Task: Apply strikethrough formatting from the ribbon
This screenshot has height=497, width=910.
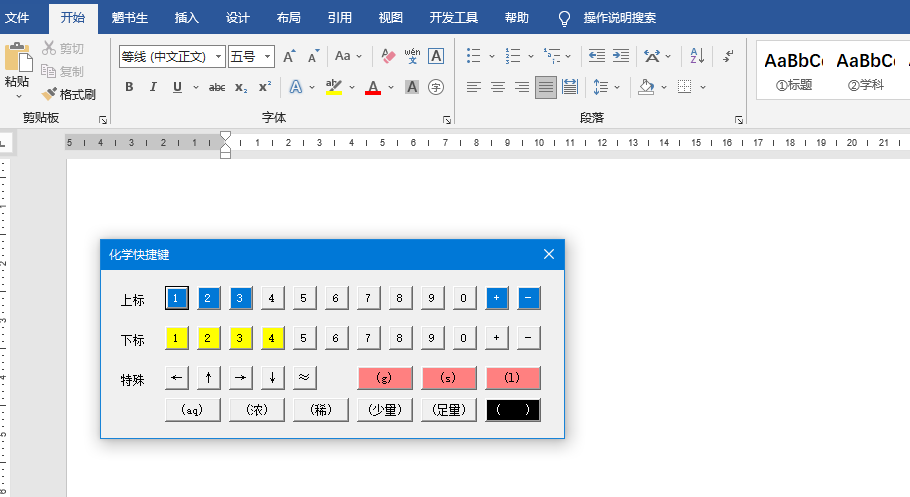Action: (x=216, y=88)
